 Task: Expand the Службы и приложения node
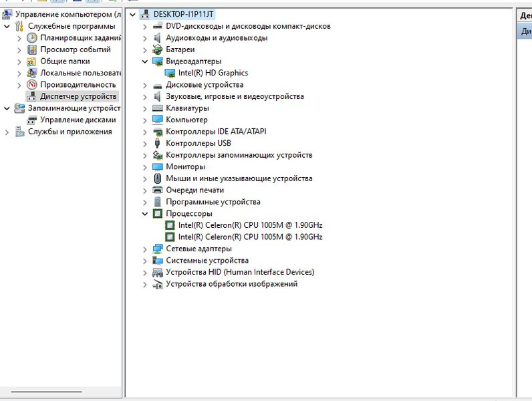click(x=7, y=132)
